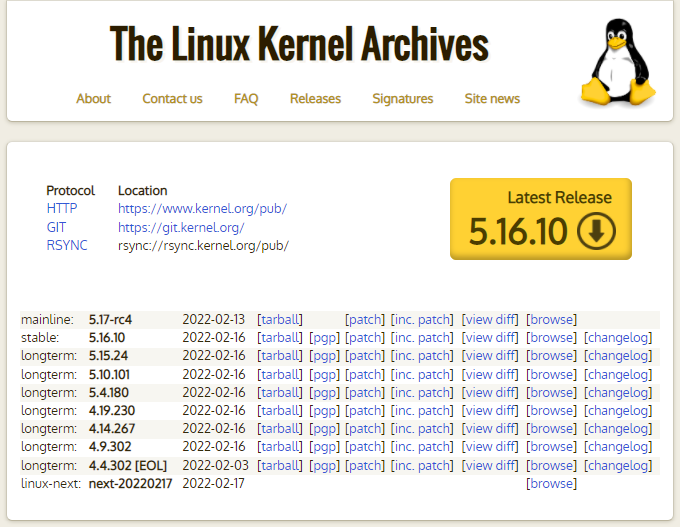Viewport: 680px width, 527px height.
Task: Open changelog for longterm 5.15.24
Action: coord(618,356)
